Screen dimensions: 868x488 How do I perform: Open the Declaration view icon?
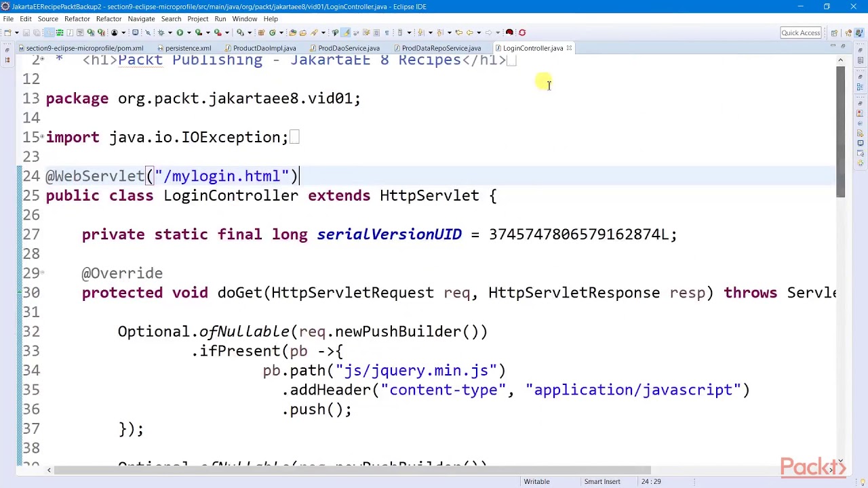860,134
